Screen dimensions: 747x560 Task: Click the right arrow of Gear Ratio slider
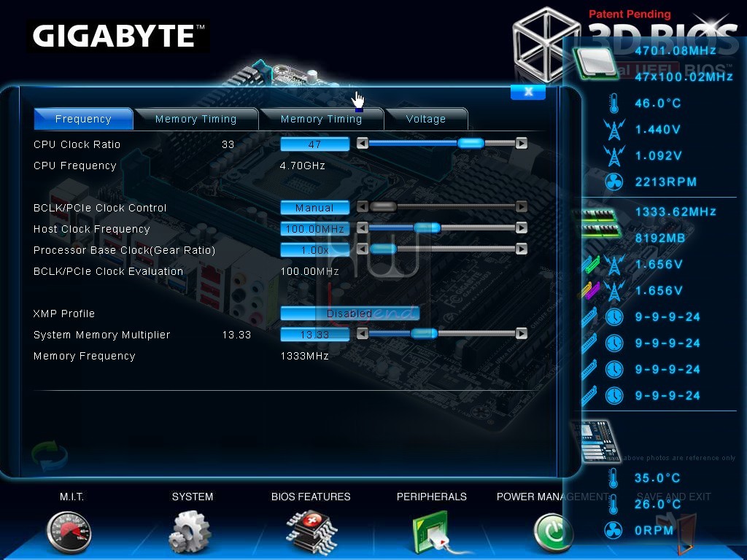pyautogui.click(x=522, y=249)
